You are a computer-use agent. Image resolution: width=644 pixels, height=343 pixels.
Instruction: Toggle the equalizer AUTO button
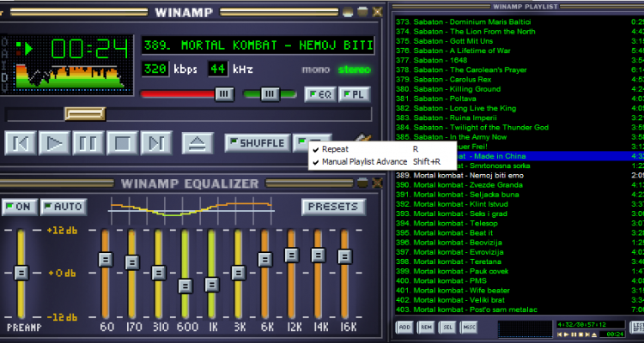coord(64,207)
